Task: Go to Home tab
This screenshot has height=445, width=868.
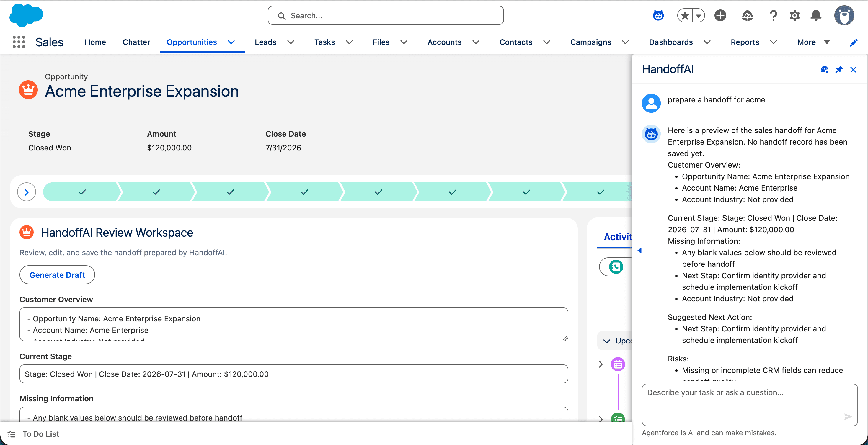Action: pos(95,42)
